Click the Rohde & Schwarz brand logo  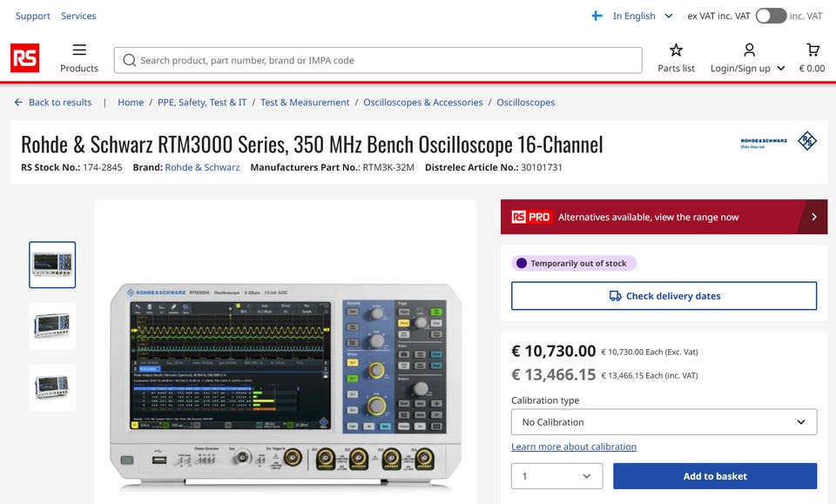point(779,141)
